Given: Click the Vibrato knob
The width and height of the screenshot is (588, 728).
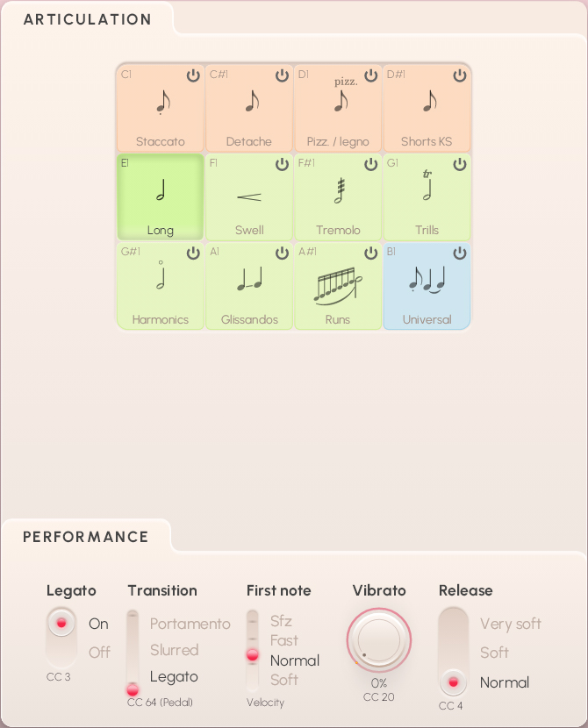Looking at the screenshot, I should point(379,640).
